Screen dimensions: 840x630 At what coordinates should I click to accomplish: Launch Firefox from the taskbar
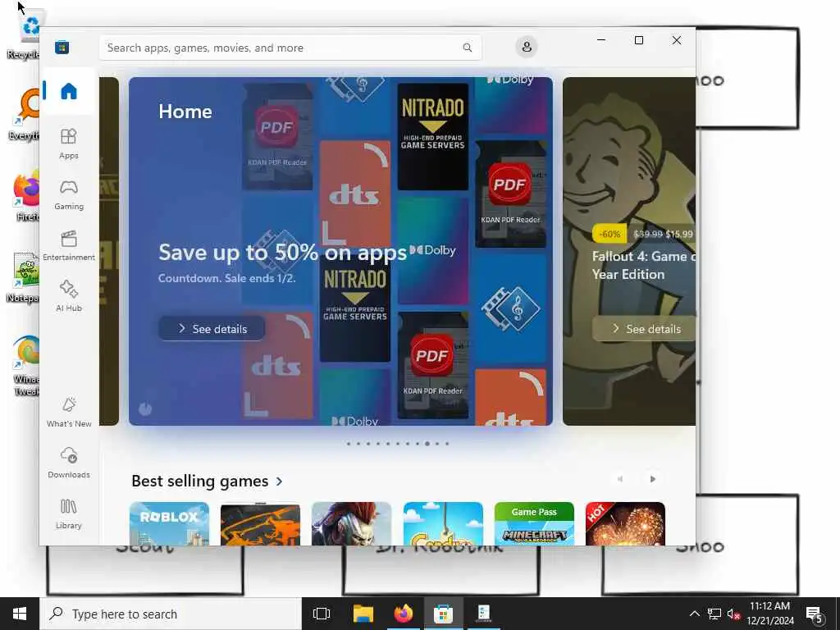click(x=404, y=614)
